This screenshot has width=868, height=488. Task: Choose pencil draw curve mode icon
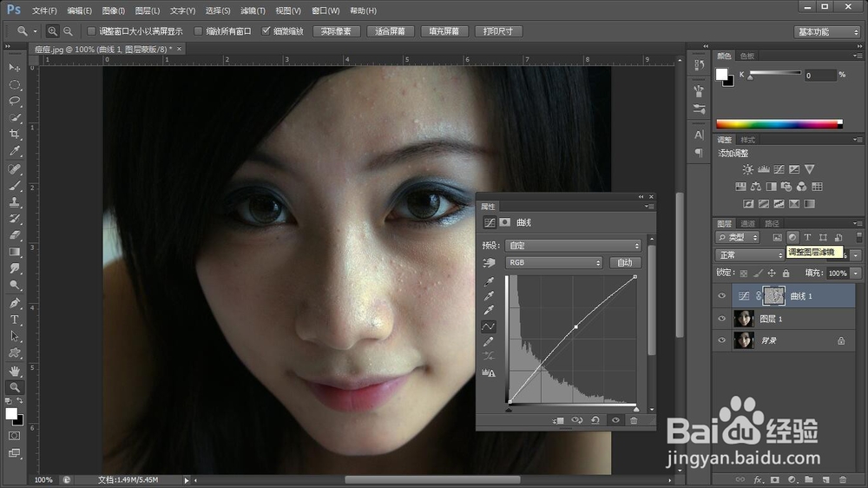click(x=488, y=342)
